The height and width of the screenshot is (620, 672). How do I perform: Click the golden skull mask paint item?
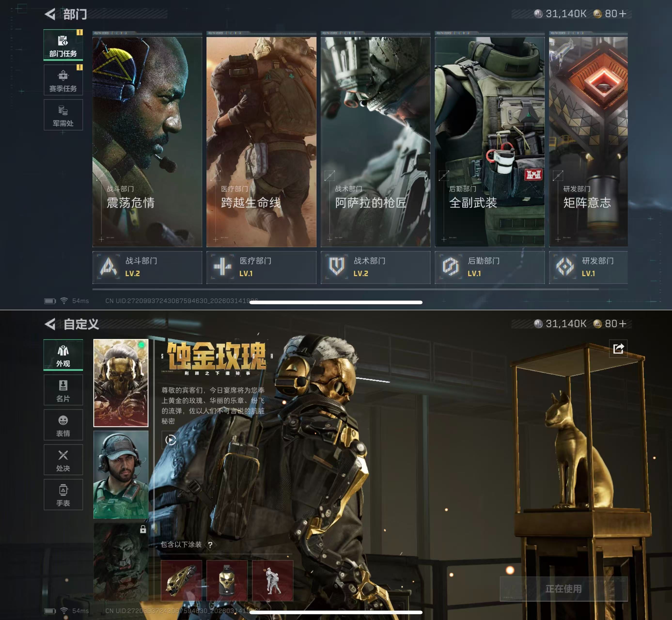point(227,581)
